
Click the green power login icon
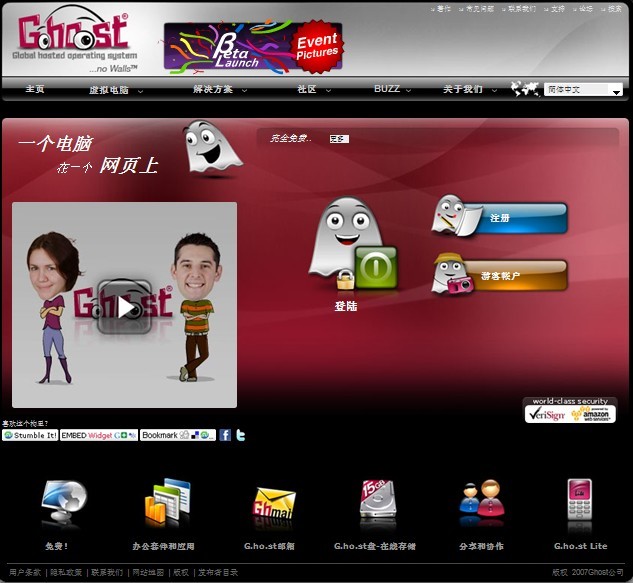coord(376,267)
